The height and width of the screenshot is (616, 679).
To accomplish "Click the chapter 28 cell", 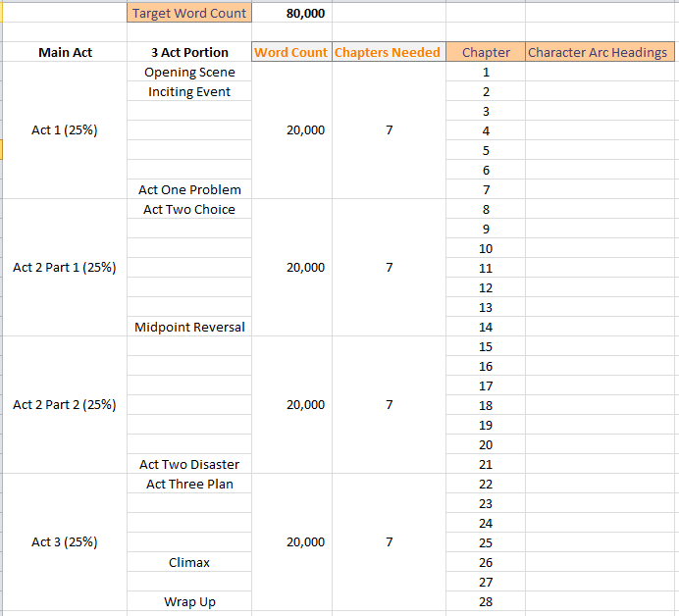I will tap(486, 602).
